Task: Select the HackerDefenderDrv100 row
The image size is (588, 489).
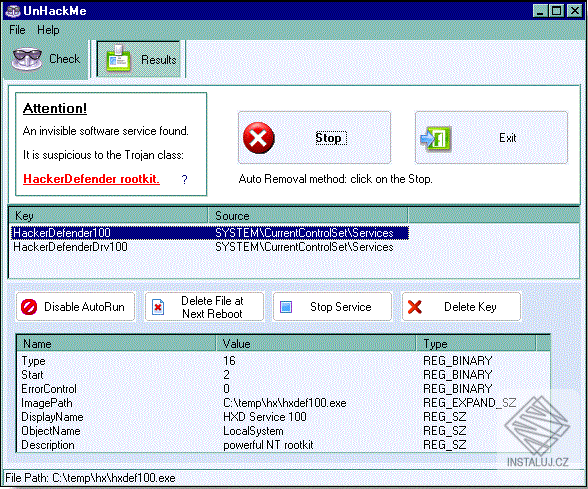Action: click(x=210, y=247)
